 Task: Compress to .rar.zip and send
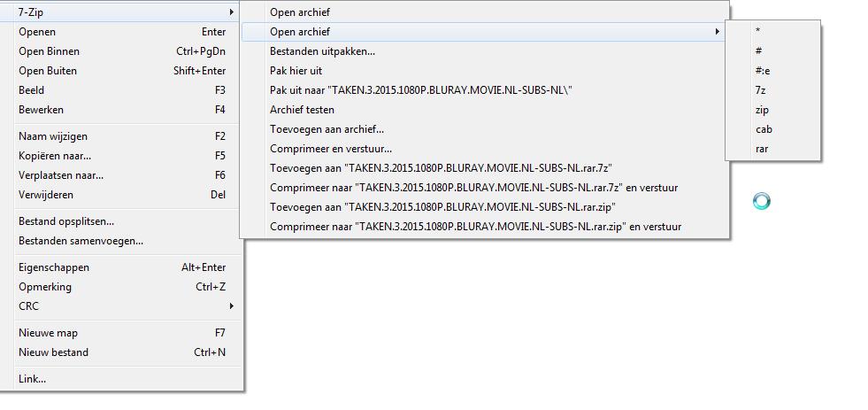pyautogui.click(x=484, y=227)
